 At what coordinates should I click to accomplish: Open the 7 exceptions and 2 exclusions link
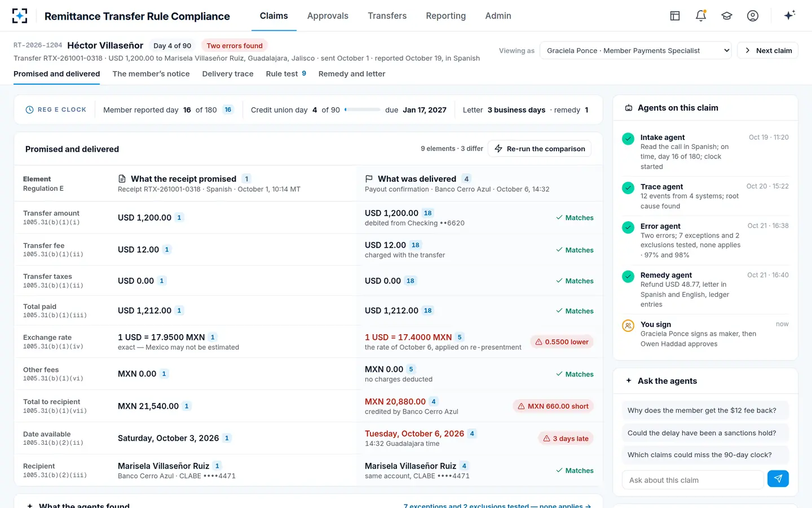click(x=497, y=505)
